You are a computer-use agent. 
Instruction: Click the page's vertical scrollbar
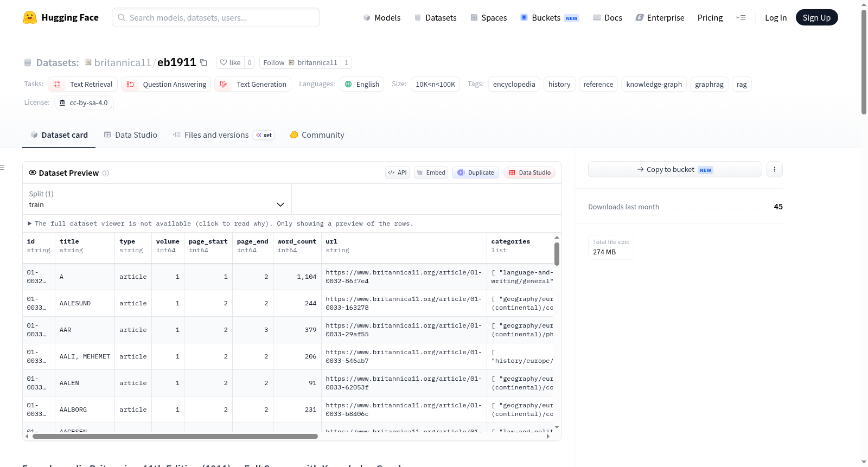click(864, 61)
